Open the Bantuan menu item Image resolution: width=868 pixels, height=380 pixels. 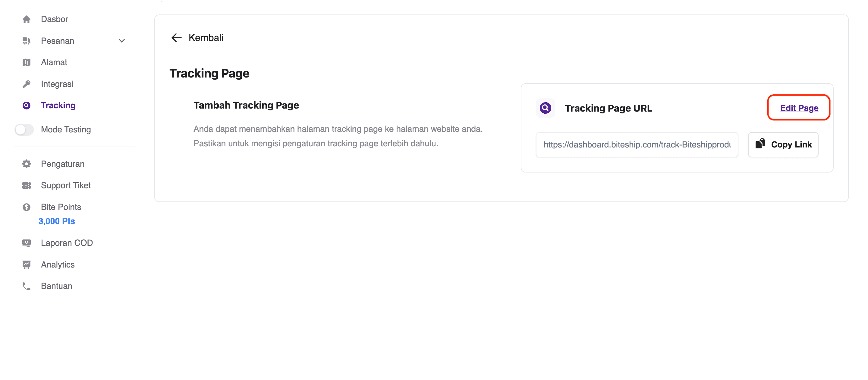tap(57, 286)
